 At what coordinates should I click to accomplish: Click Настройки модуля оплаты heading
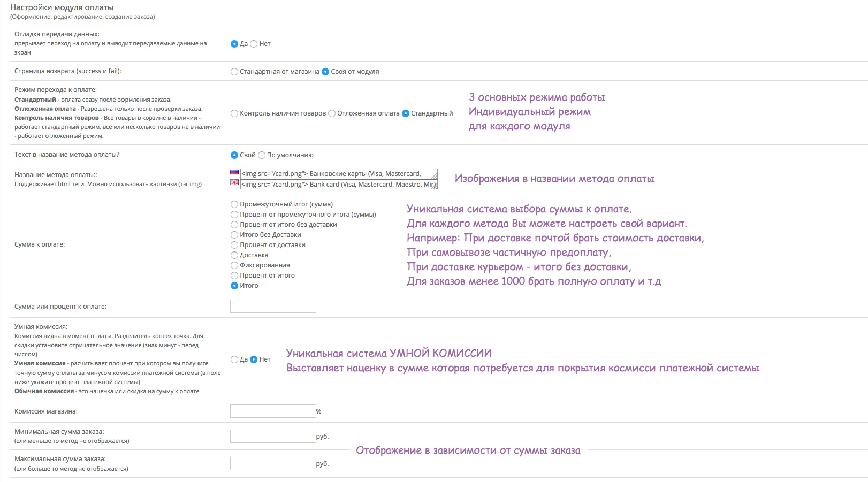pos(62,8)
